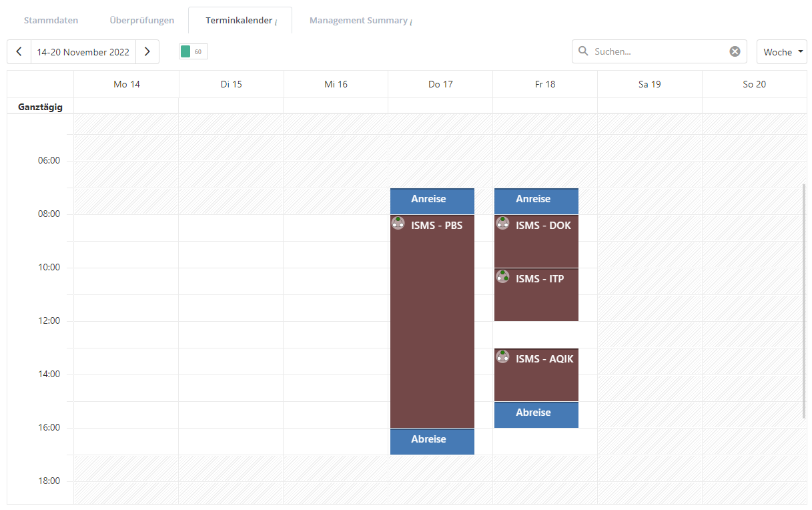Open date picker for 14-20 November 2022

83,52
